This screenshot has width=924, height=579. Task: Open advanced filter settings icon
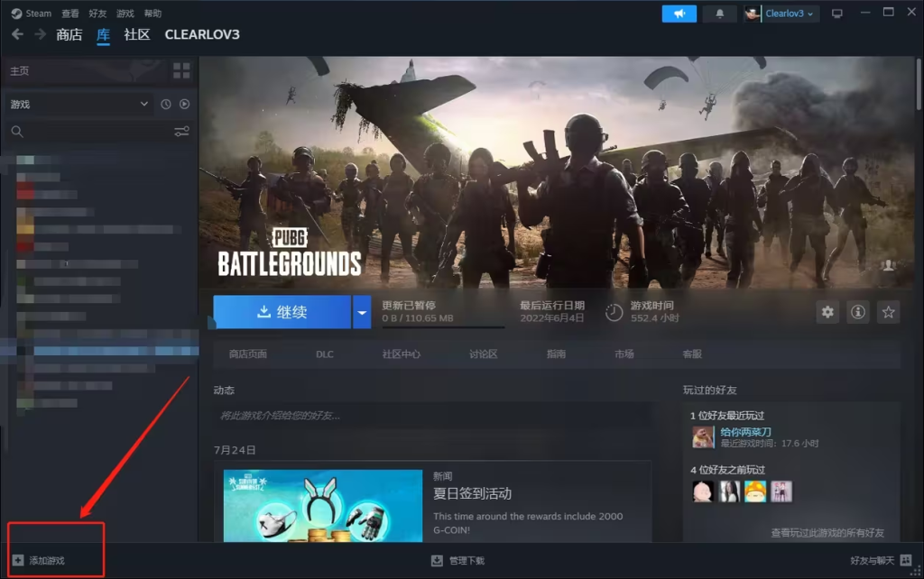pos(181,132)
